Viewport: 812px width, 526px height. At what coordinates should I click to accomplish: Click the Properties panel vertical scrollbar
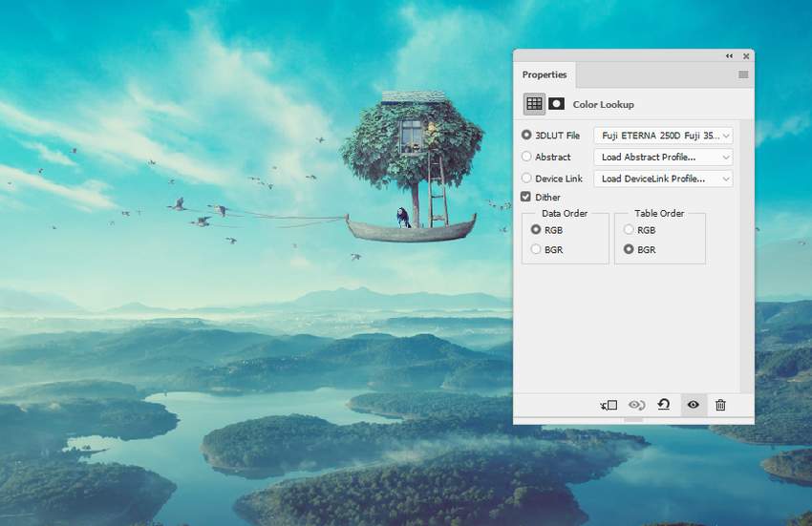click(x=746, y=256)
